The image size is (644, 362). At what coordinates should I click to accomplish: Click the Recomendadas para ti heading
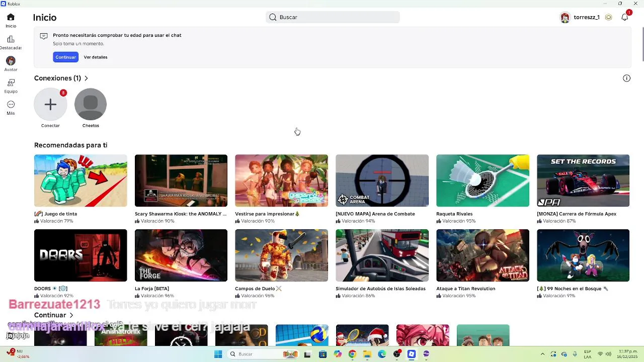coord(70,145)
